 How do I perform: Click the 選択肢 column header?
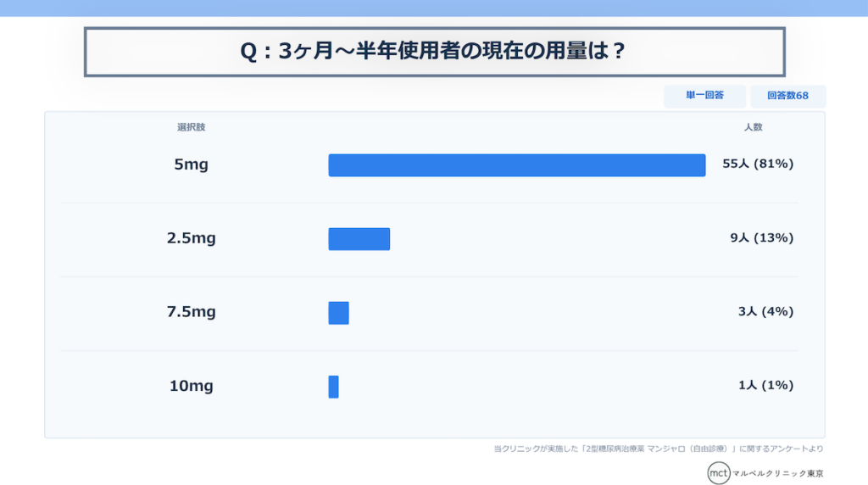coord(191,127)
